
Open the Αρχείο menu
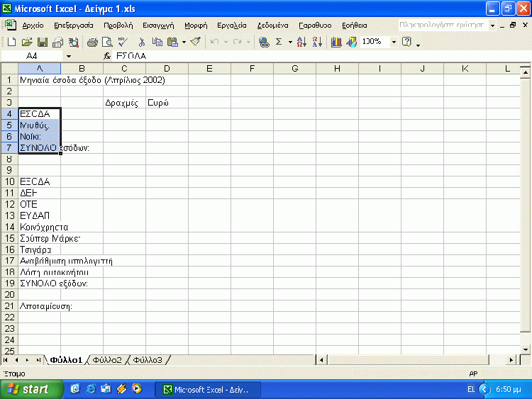(x=33, y=26)
